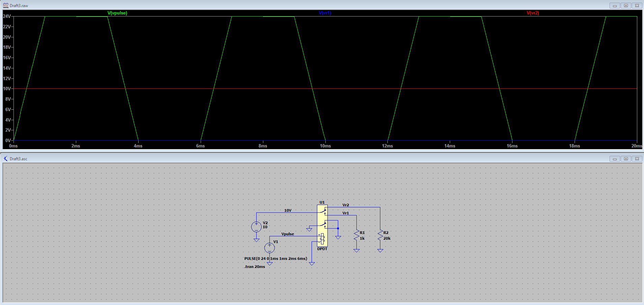Screen dimensions: 644x305
Task: Click the ground symbol under R2
Action: pos(380,251)
